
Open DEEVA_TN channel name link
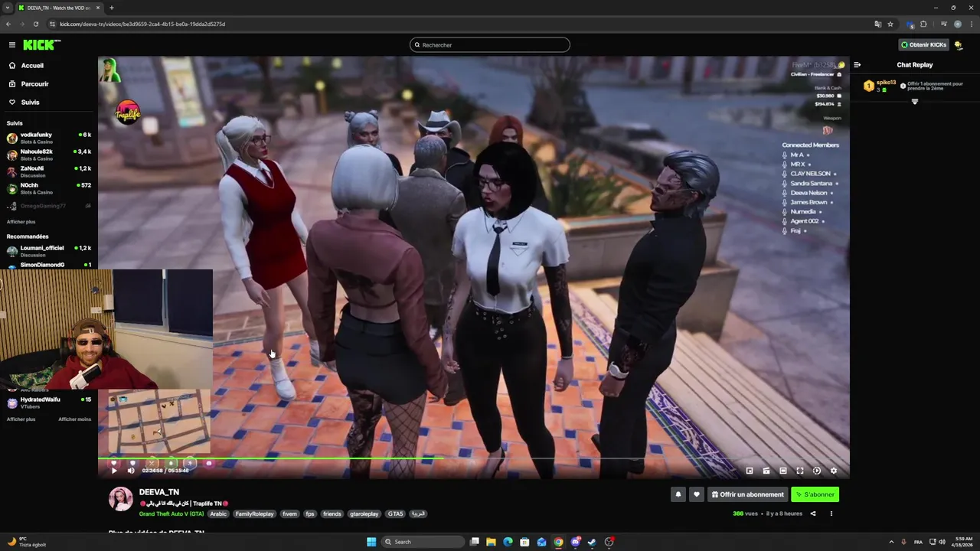159,492
